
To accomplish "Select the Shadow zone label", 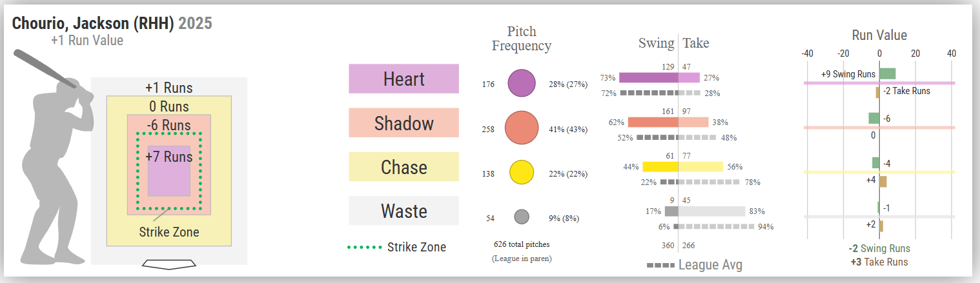I will [x=403, y=123].
